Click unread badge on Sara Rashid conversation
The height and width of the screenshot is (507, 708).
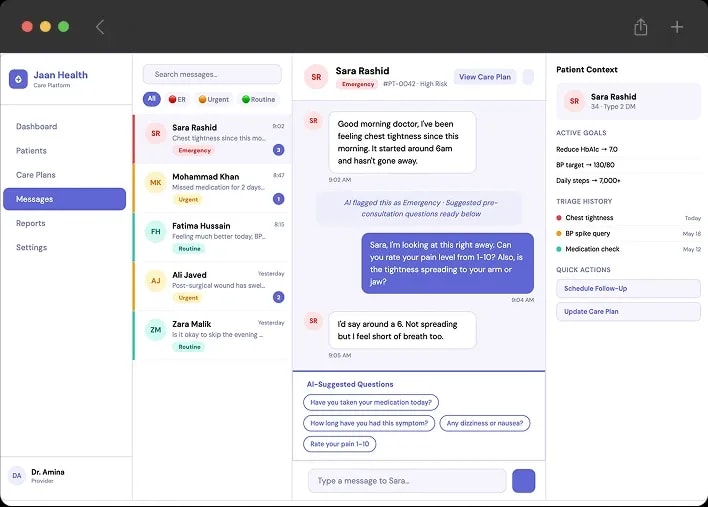[279, 150]
